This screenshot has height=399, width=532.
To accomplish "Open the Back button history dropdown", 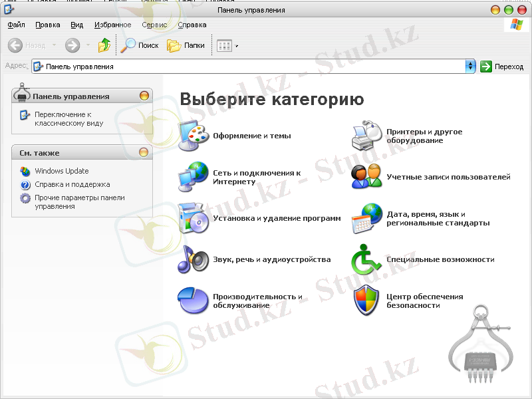I will point(55,45).
